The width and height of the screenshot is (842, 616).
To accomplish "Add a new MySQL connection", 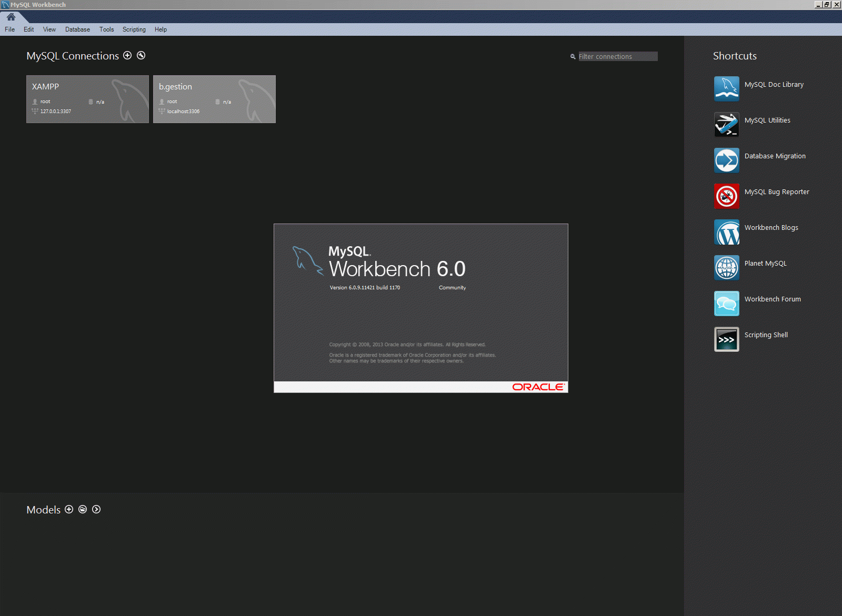I will pos(127,55).
